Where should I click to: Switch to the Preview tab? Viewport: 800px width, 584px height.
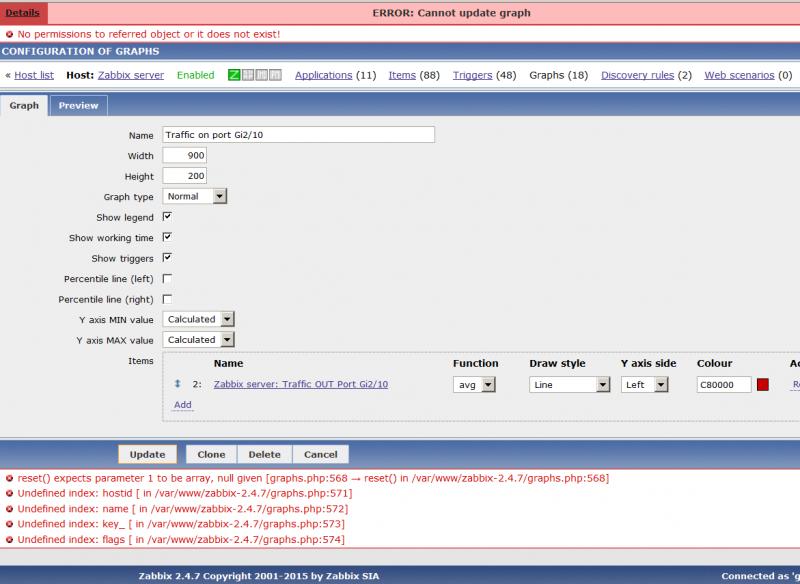pyautogui.click(x=79, y=106)
